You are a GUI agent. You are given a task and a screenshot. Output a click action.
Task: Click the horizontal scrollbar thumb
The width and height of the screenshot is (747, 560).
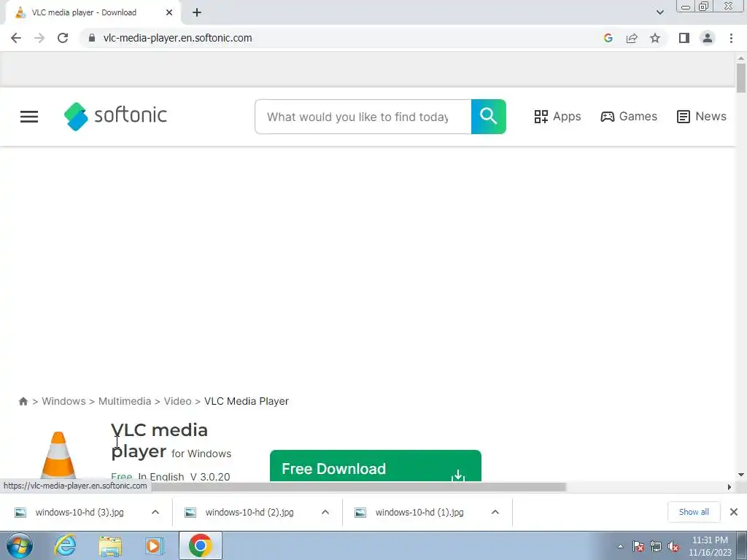(x=358, y=487)
